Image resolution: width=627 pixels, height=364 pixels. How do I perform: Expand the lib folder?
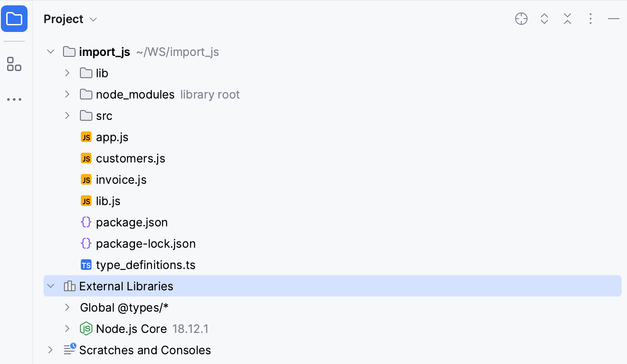point(67,73)
